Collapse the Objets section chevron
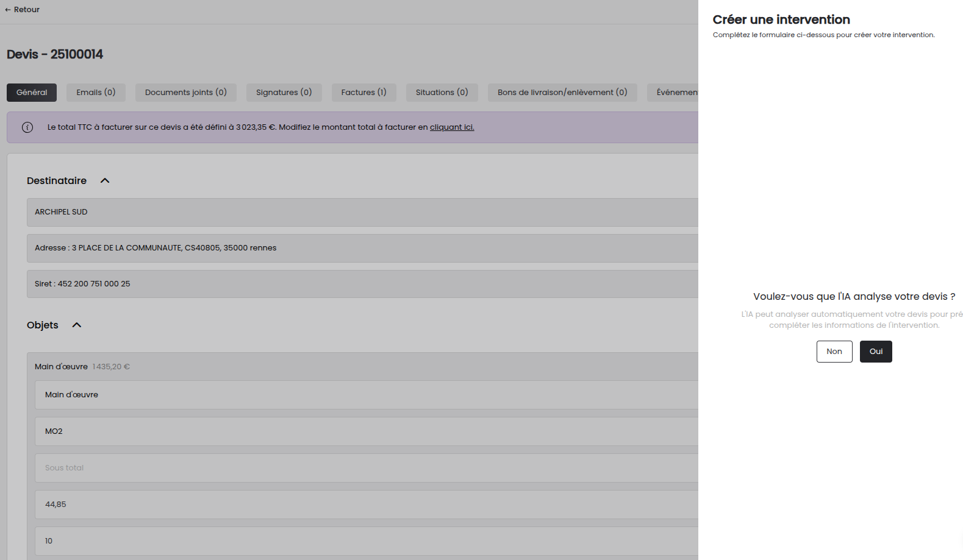Screen dimensions: 963x560 [x=77, y=325]
